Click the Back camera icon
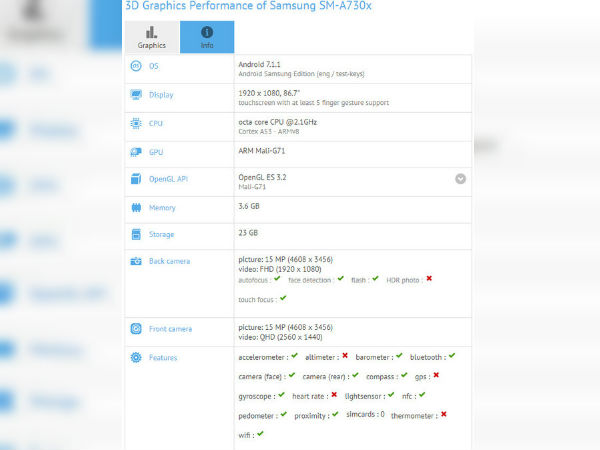Image resolution: width=600 pixels, height=450 pixels. tap(135, 261)
